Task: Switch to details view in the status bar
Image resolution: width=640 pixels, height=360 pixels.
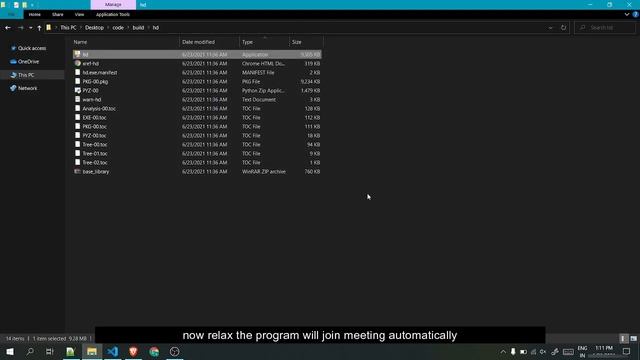Action: pyautogui.click(x=623, y=339)
